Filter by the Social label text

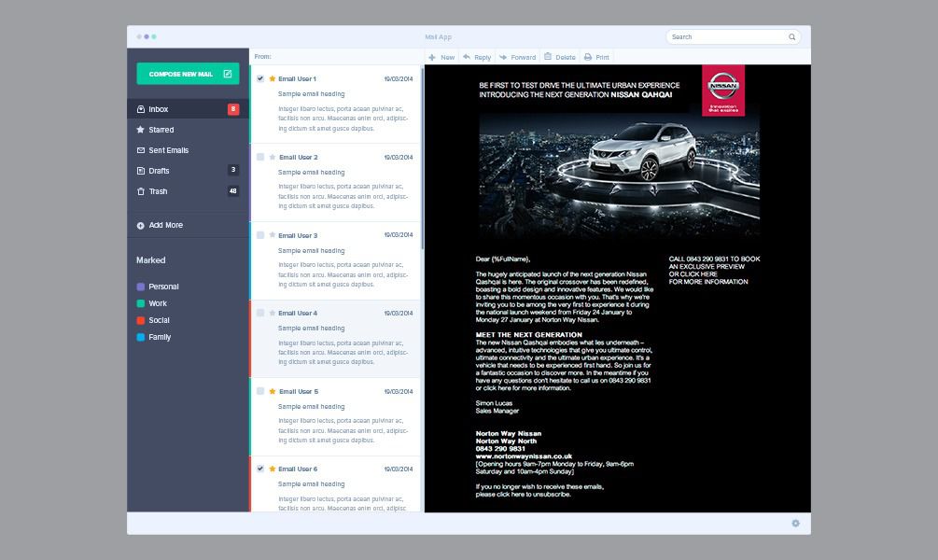tap(159, 320)
